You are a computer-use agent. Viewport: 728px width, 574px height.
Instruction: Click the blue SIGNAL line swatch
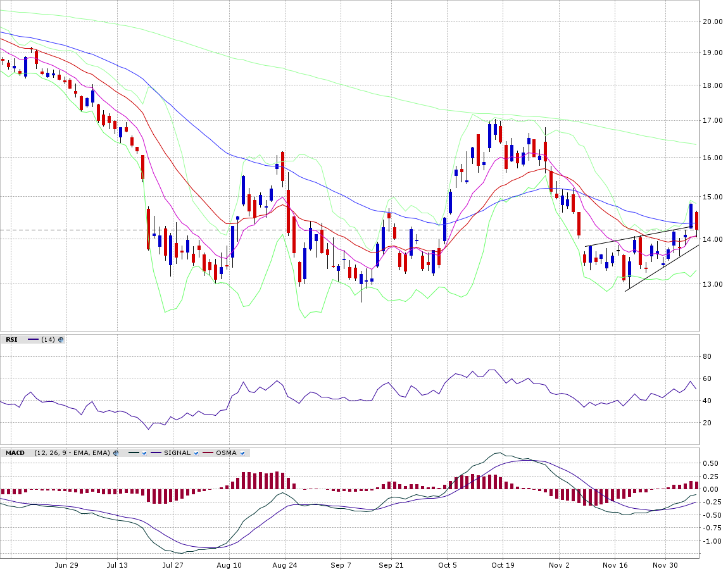(156, 453)
